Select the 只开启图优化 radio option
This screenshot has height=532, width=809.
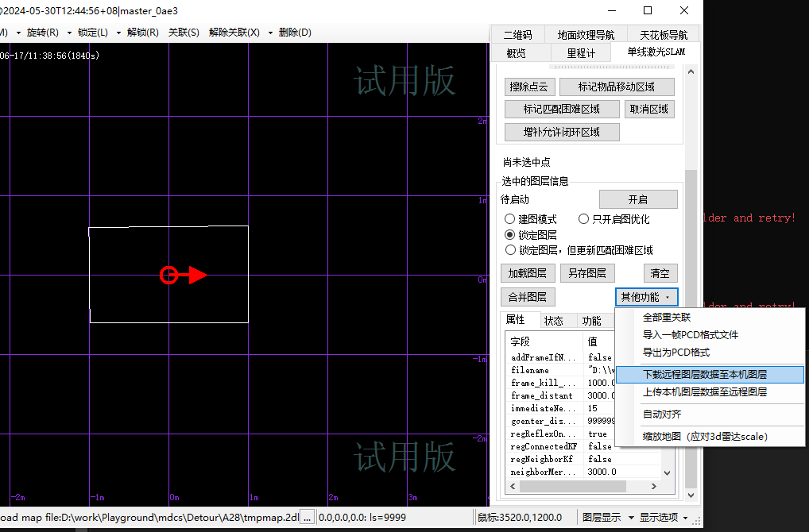pyautogui.click(x=583, y=219)
